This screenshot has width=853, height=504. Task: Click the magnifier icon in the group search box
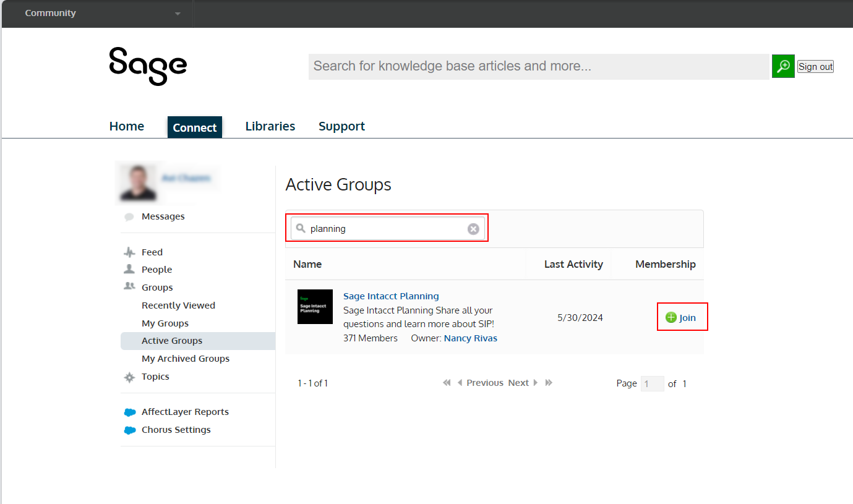301,229
